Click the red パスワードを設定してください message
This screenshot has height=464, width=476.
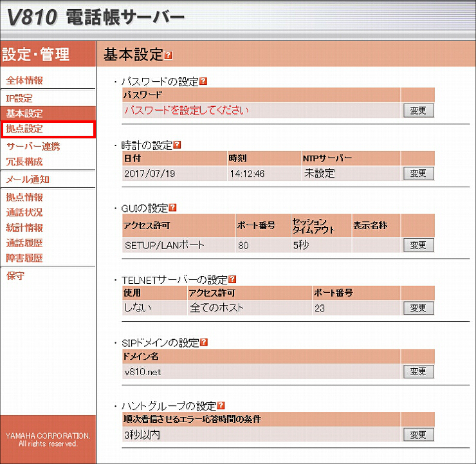(x=187, y=111)
